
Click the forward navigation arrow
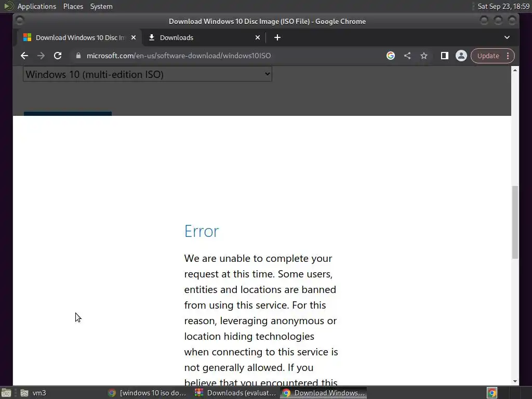pyautogui.click(x=41, y=56)
